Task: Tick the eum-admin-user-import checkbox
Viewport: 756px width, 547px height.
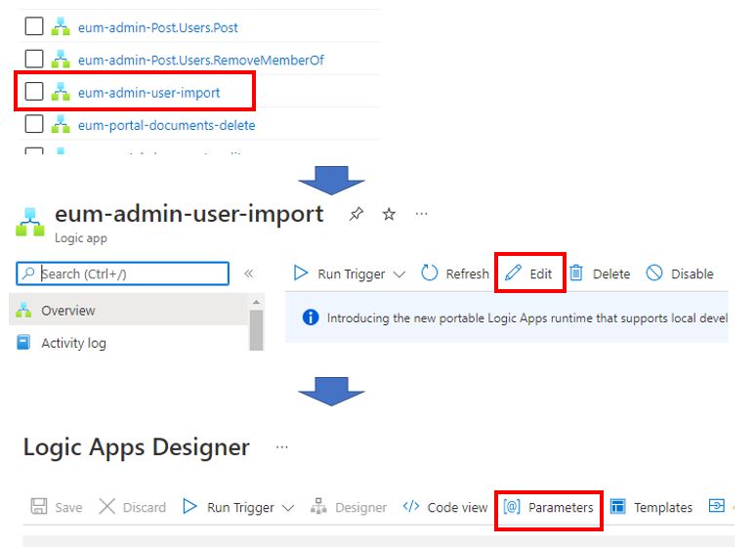Action: [x=34, y=91]
